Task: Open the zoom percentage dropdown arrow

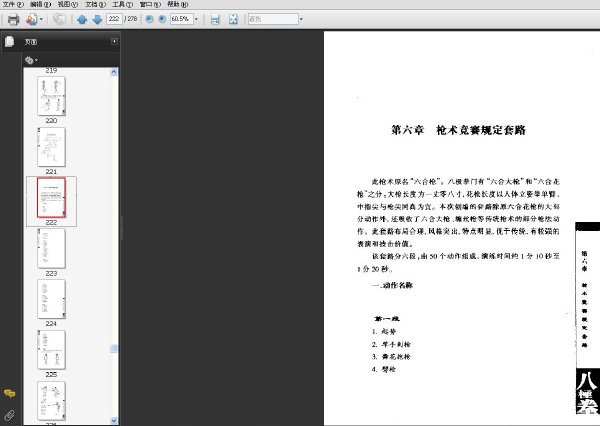Action: coord(196,19)
